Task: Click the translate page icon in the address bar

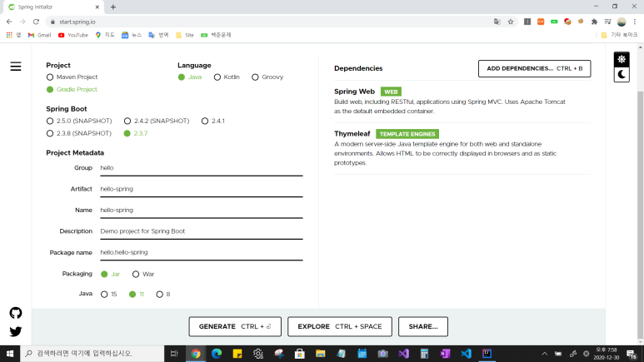Action: (x=497, y=22)
